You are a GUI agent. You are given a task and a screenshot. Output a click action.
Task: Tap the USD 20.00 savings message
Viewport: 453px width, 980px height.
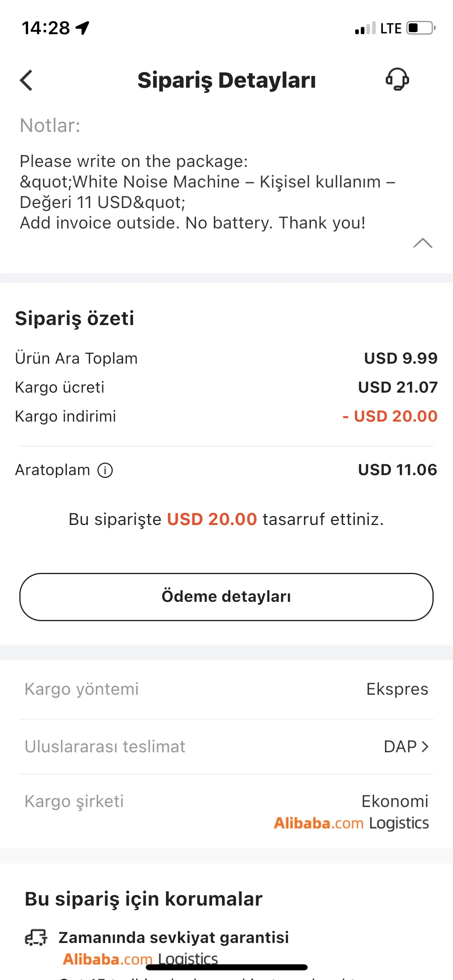coord(226,519)
